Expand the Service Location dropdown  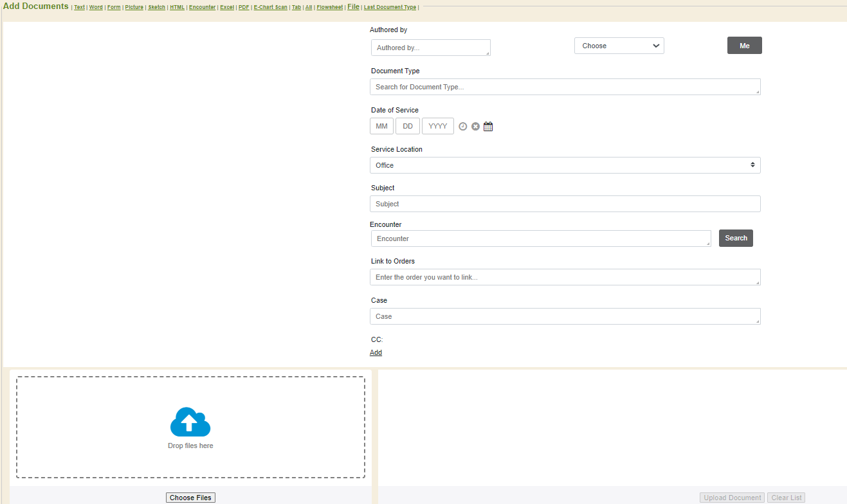click(x=565, y=165)
